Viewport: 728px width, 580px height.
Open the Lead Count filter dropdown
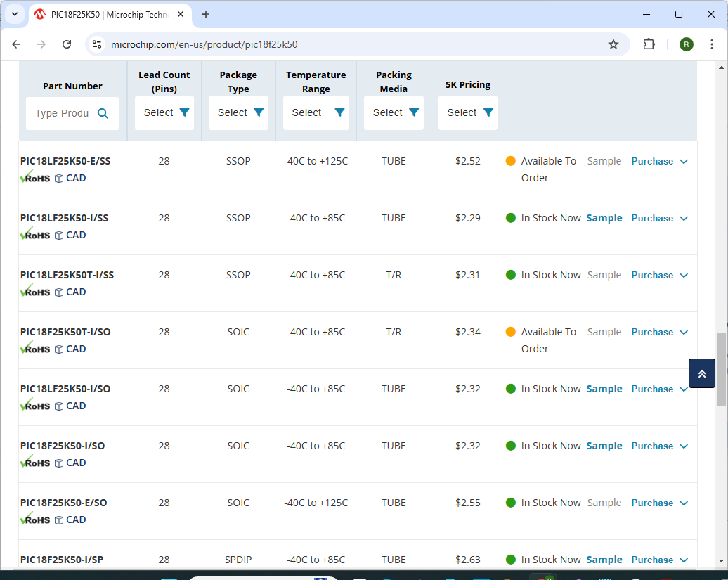(x=164, y=112)
